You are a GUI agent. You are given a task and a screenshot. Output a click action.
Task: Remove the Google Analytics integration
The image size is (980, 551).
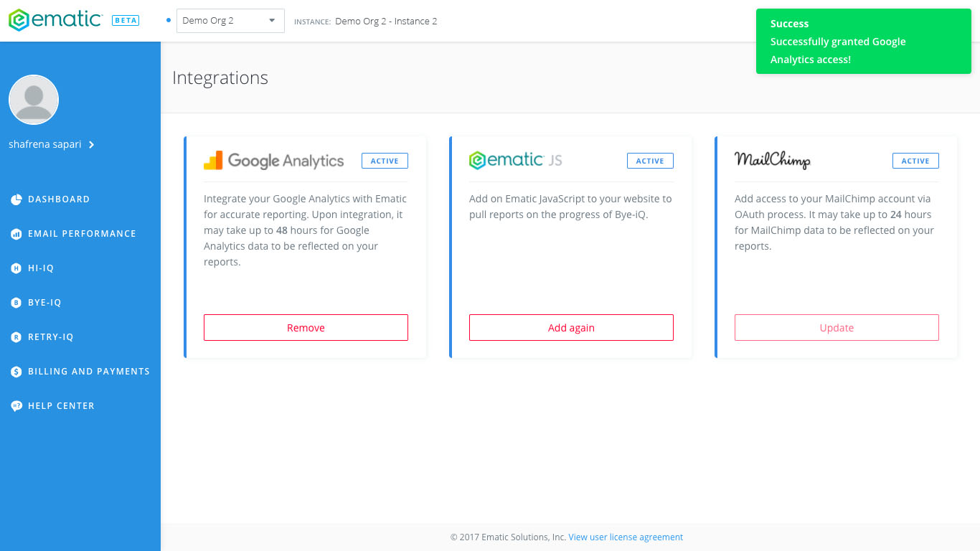pyautogui.click(x=306, y=327)
